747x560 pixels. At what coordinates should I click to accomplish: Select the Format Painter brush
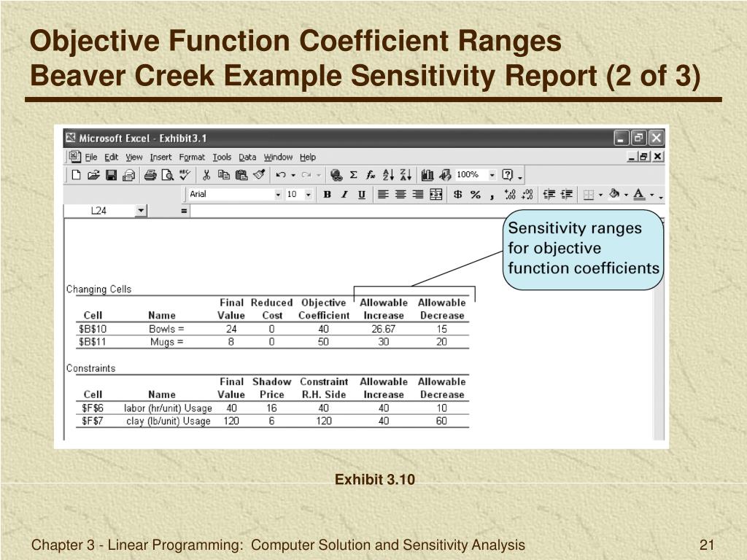259,175
